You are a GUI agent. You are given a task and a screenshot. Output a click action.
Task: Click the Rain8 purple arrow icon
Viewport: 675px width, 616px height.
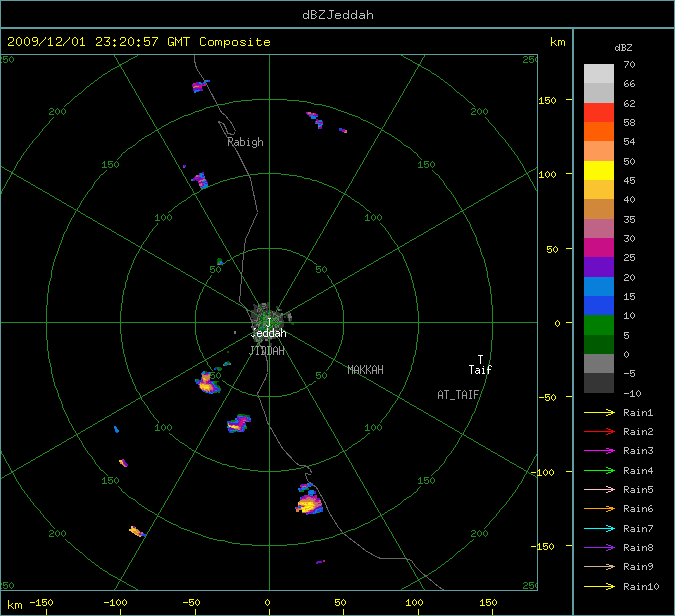click(599, 548)
